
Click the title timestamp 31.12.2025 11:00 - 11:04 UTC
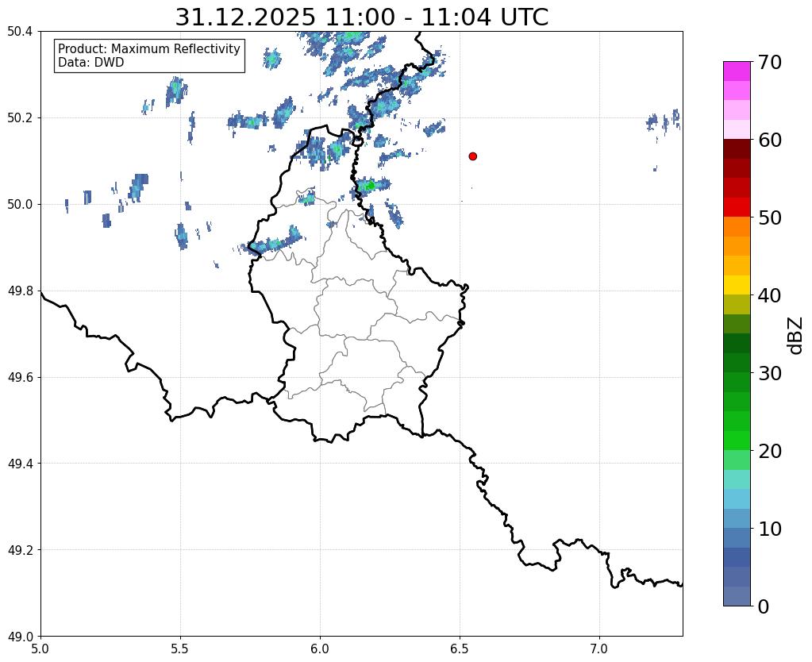pos(361,17)
